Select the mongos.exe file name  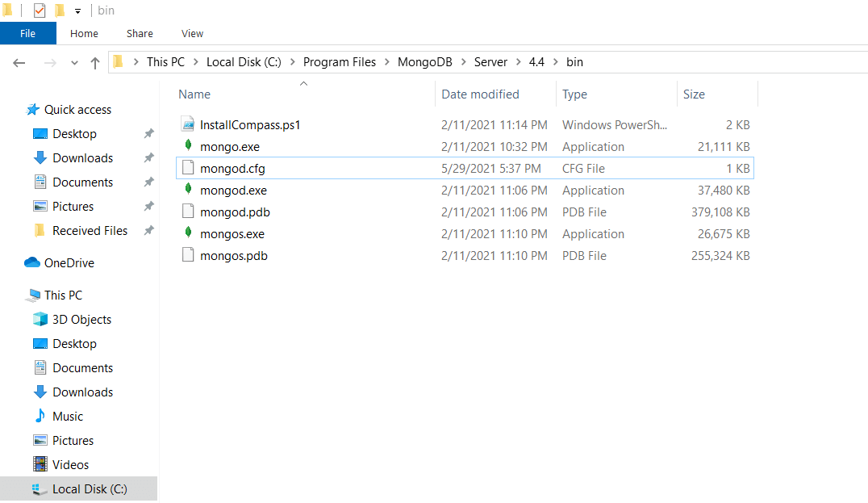point(232,234)
